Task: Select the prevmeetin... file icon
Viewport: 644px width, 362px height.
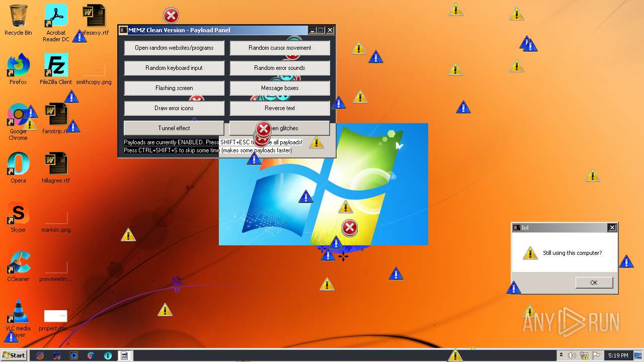Action: [x=56, y=270]
